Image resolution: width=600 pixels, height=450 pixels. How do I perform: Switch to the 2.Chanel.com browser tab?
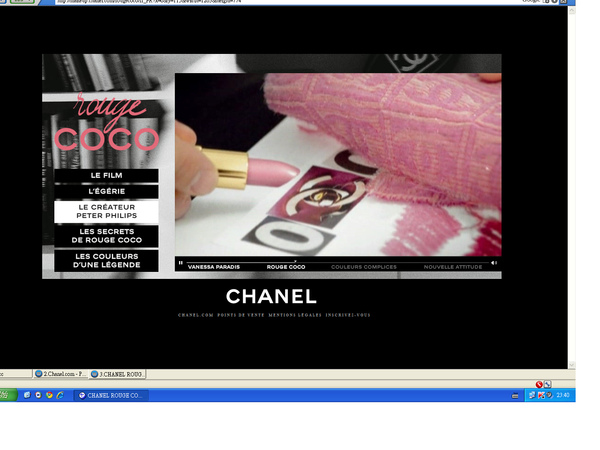coord(60,374)
